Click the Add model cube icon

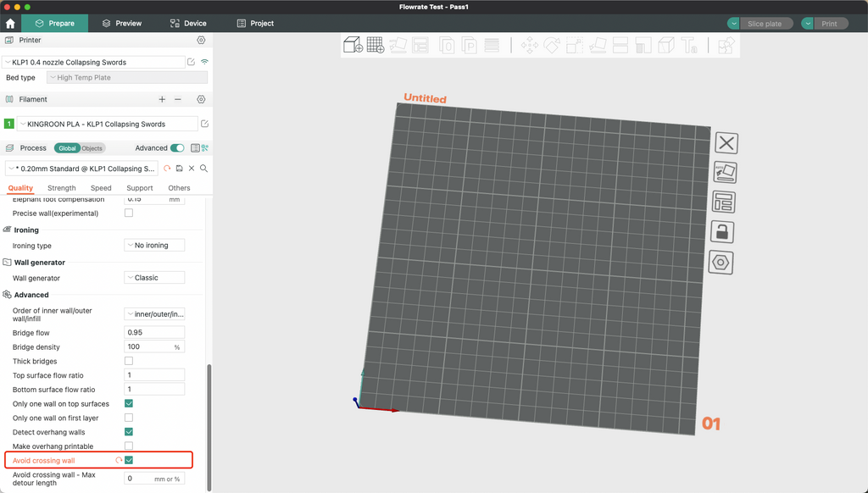(x=353, y=45)
